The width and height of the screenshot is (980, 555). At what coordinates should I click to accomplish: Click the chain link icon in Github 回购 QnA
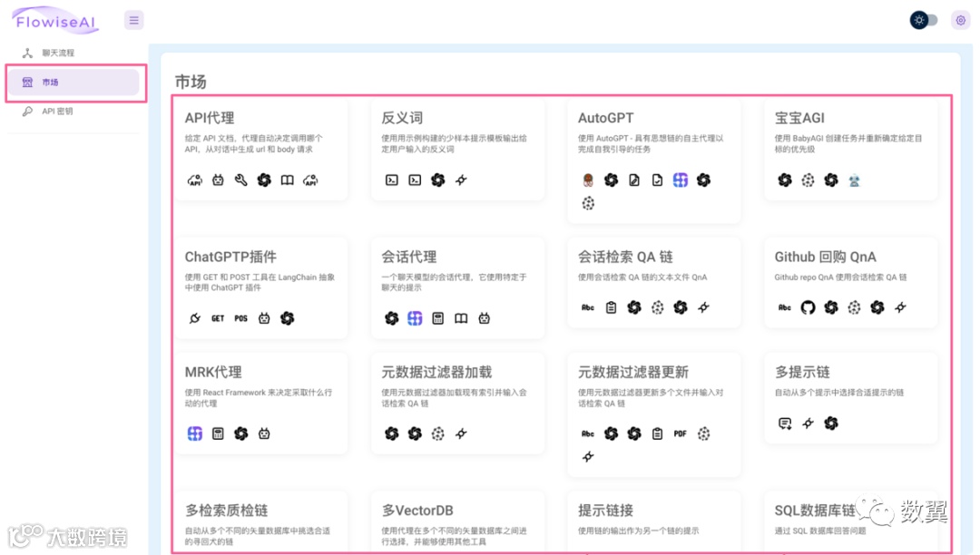tap(901, 307)
